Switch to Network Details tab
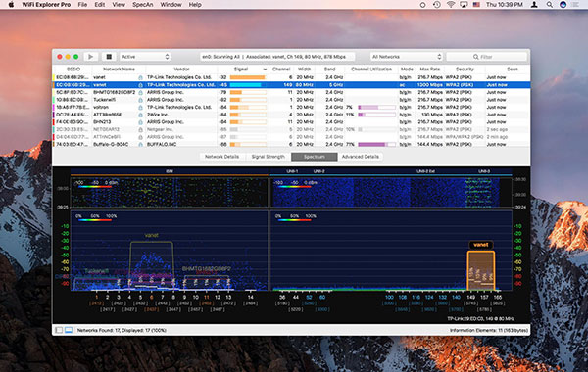The width and height of the screenshot is (588, 372). tap(221, 157)
